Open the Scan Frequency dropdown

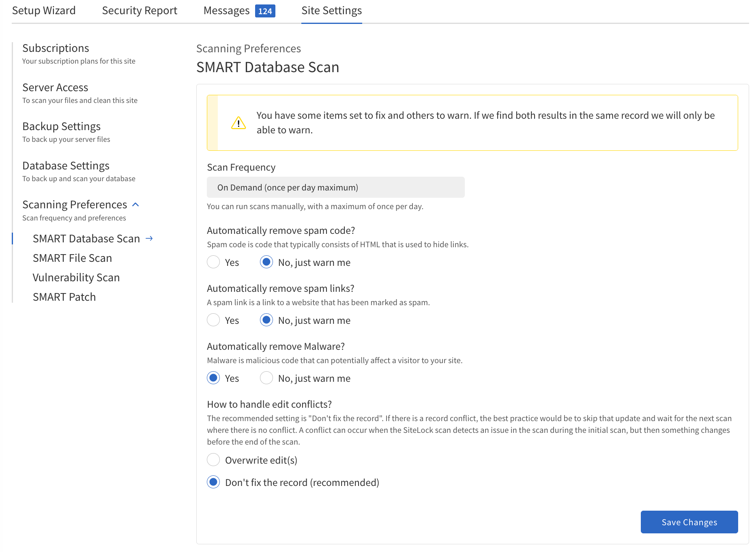pyautogui.click(x=336, y=187)
